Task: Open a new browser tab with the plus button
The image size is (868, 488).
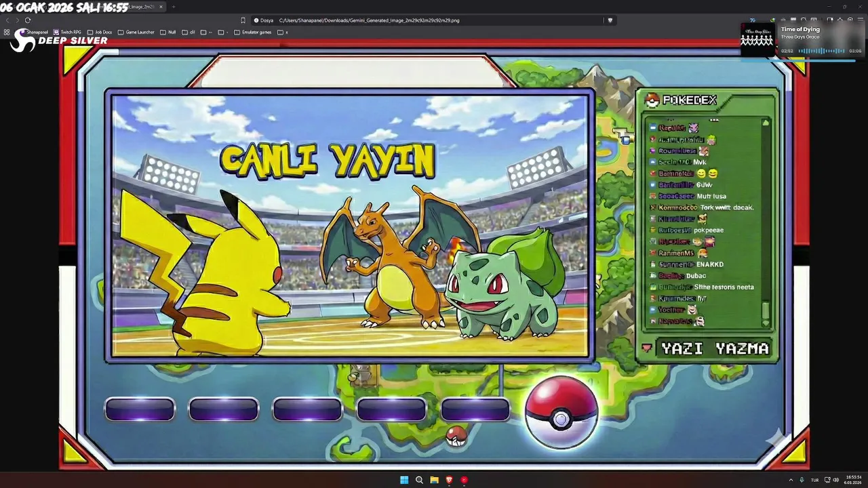Action: click(173, 7)
